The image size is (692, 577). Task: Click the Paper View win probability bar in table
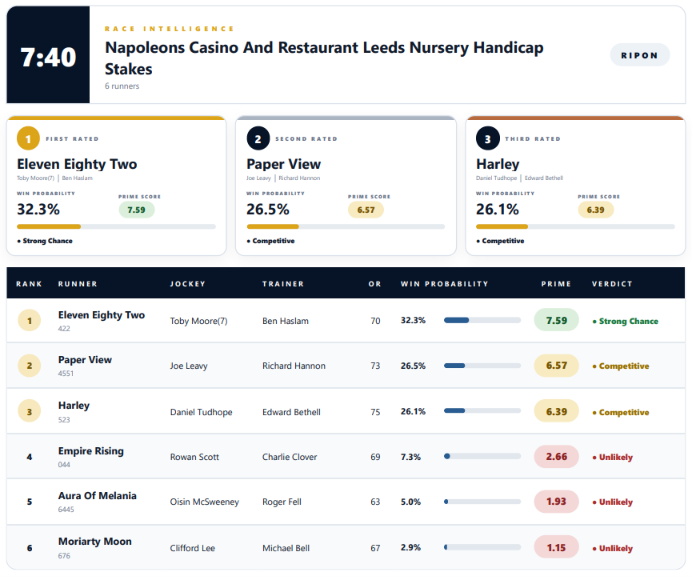pos(482,366)
